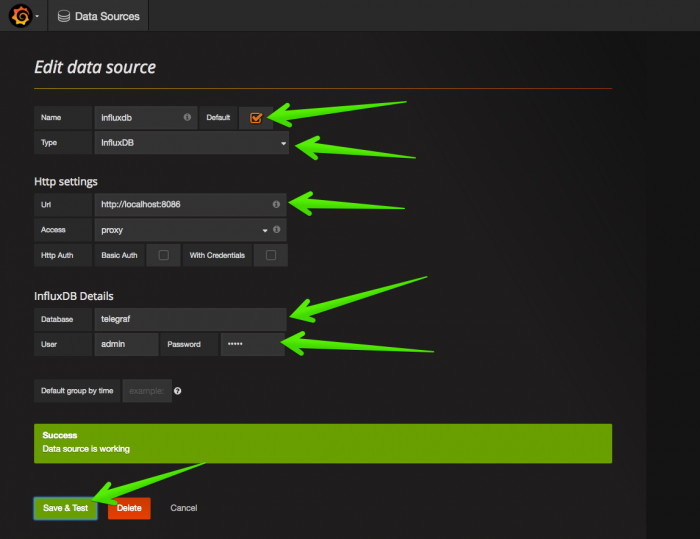Click the InfluxDB Details heading
This screenshot has width=700, height=539.
pos(74,296)
